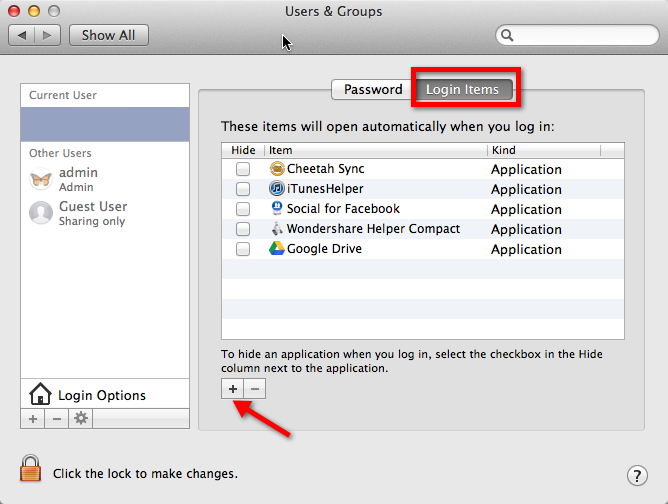This screenshot has height=504, width=668.
Task: Switch to the Password tab
Action: (x=373, y=89)
